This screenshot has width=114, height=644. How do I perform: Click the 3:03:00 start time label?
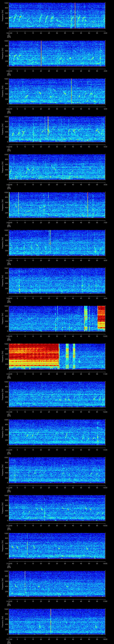[9, 109]
